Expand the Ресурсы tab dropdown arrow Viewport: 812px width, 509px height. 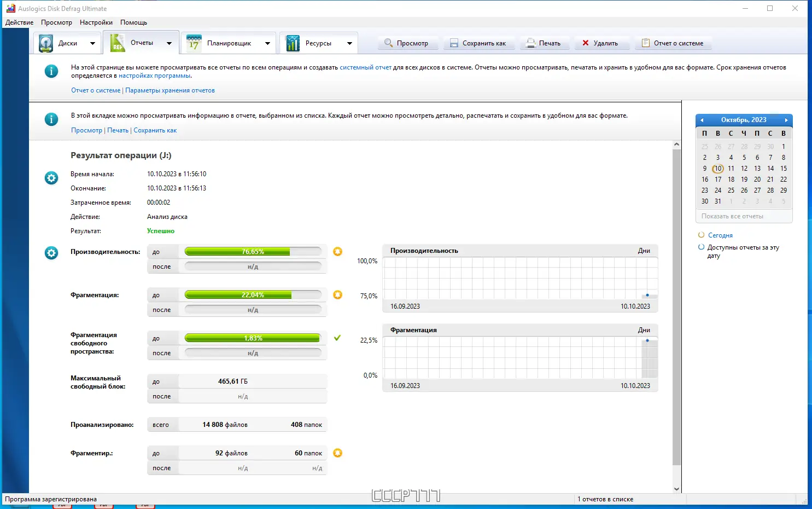349,43
